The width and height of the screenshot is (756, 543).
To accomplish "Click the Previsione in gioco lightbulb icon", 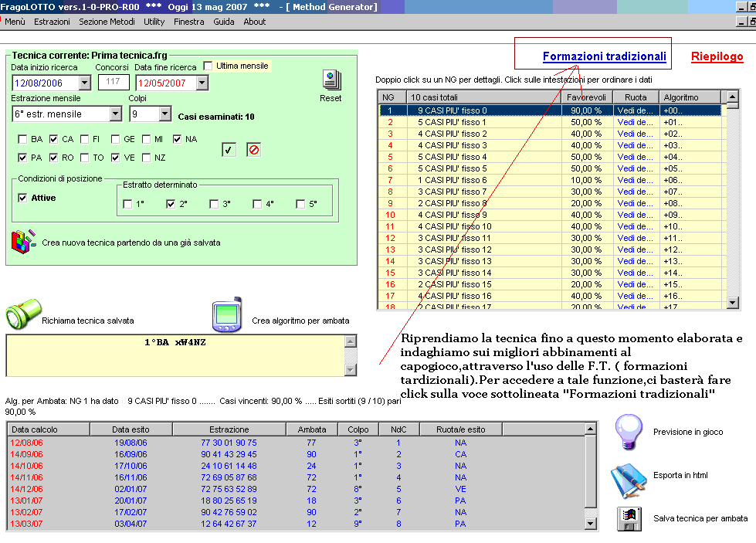I will point(629,431).
